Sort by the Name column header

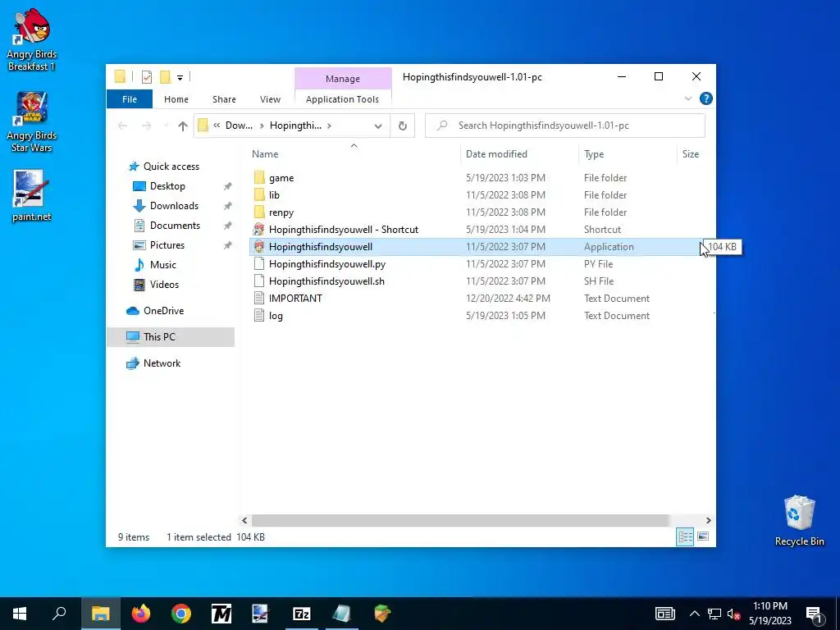[x=354, y=153]
